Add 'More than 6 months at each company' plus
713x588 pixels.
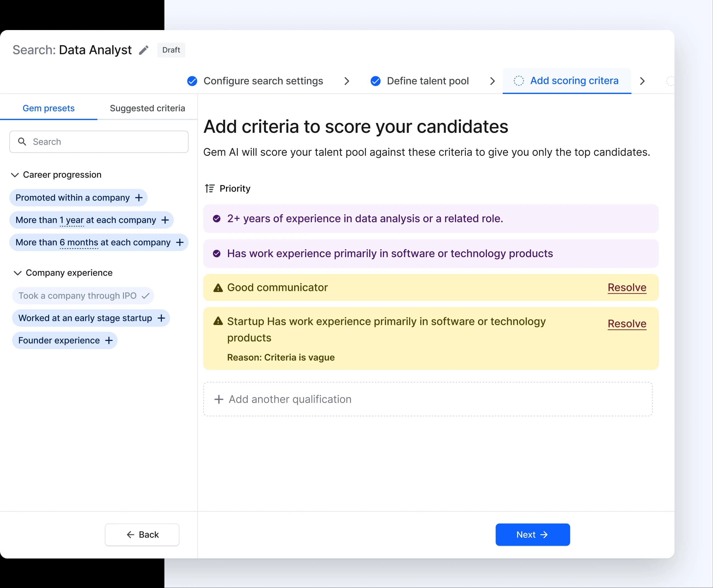click(180, 243)
